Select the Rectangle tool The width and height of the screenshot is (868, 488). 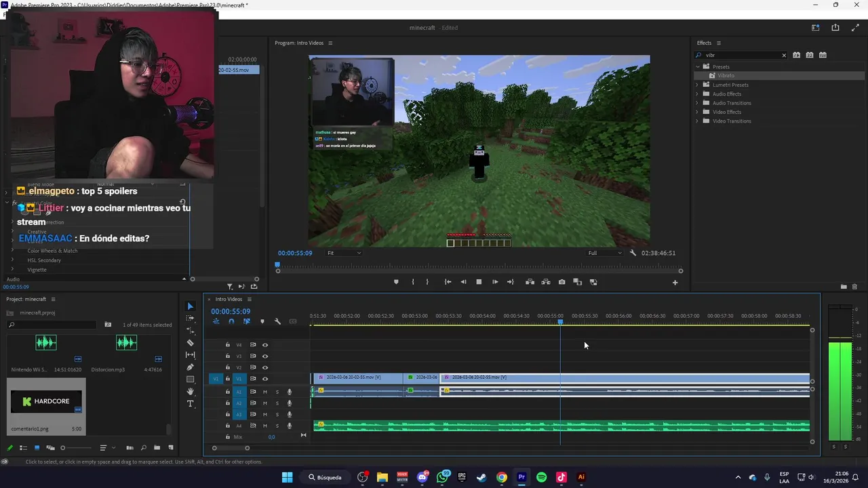pos(190,380)
